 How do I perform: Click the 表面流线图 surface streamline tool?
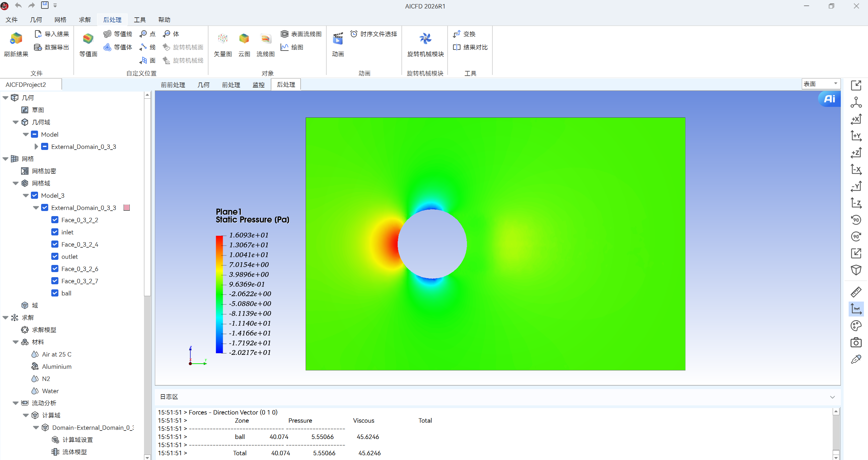point(301,34)
